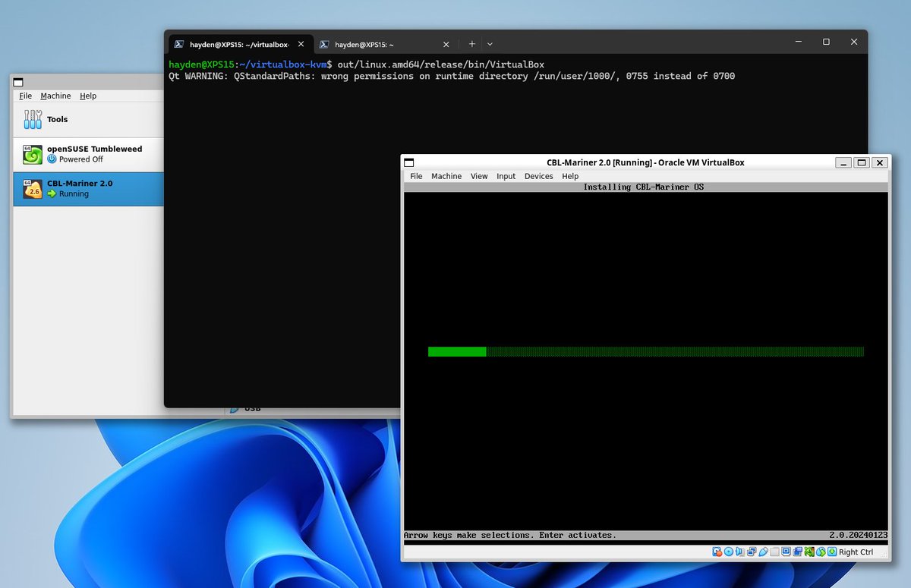Open Help menu in VirtualBox Manager

[x=88, y=96]
